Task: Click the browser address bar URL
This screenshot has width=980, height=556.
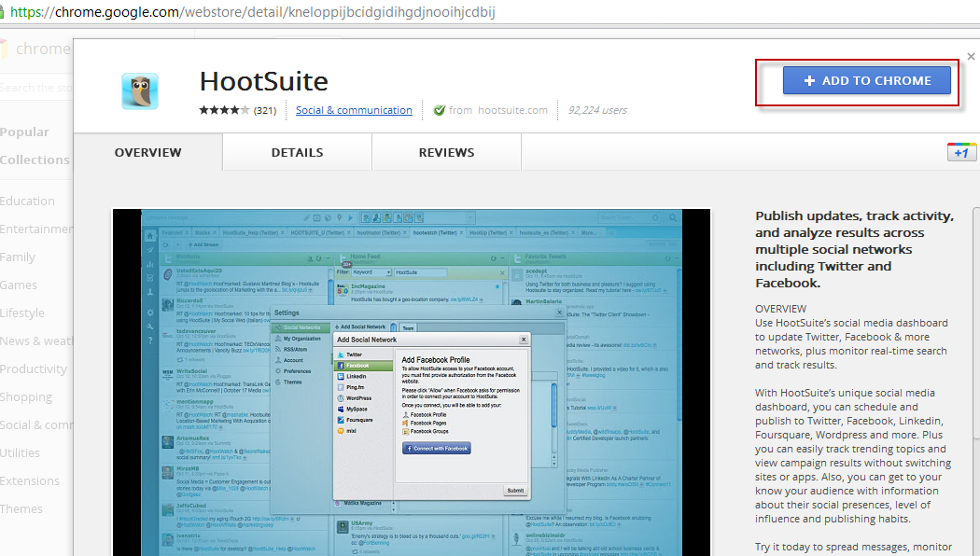Action: 253,12
